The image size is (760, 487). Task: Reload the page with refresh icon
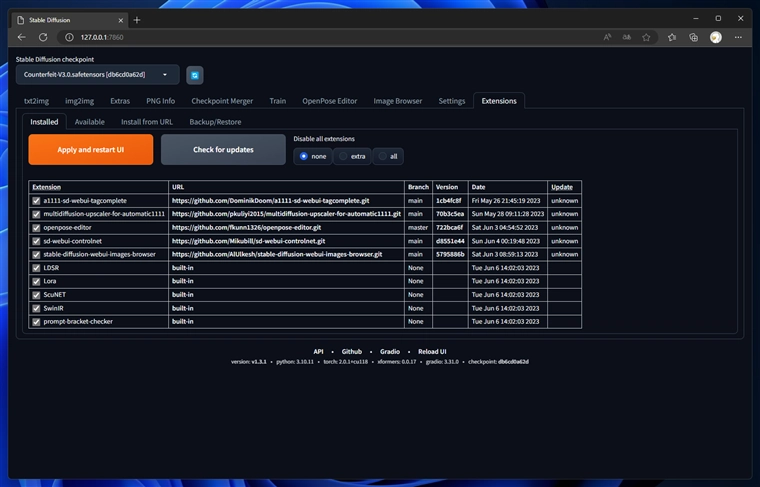43,37
